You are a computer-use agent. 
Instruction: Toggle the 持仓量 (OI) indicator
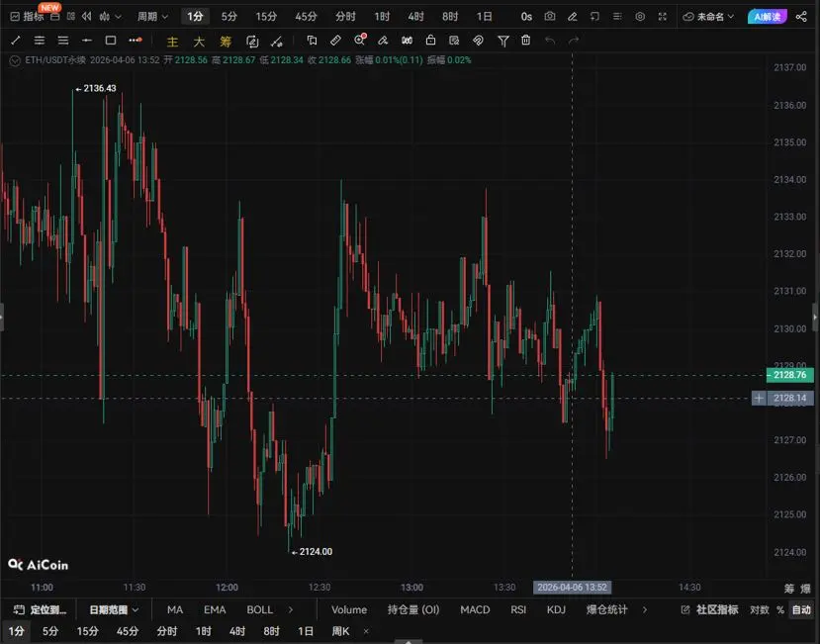pos(413,609)
